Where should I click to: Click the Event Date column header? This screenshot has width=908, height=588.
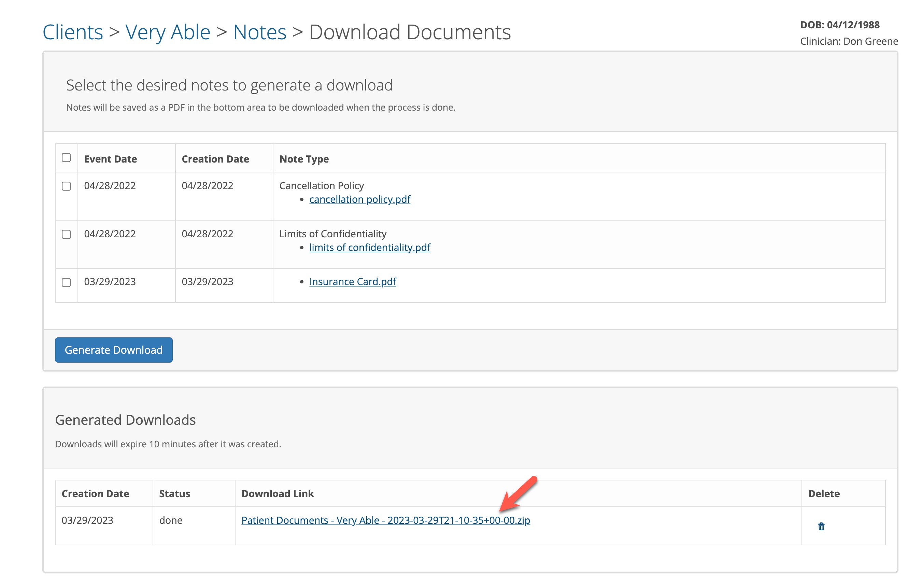(x=110, y=159)
